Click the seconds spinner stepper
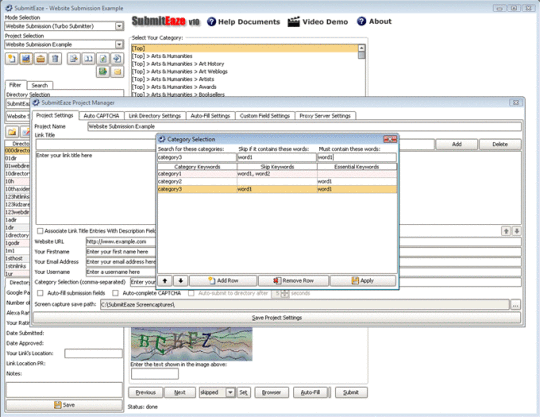Viewport: 540px width, 417px height. (285, 294)
